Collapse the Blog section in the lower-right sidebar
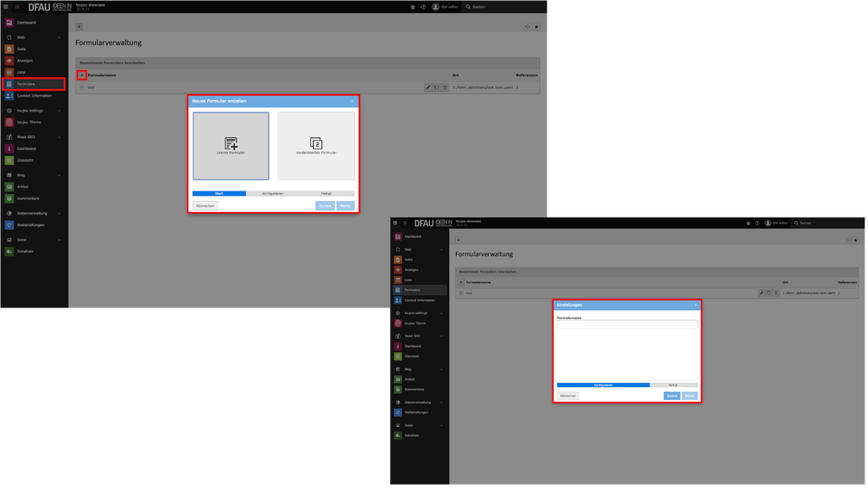The width and height of the screenshot is (868, 488). click(x=441, y=369)
